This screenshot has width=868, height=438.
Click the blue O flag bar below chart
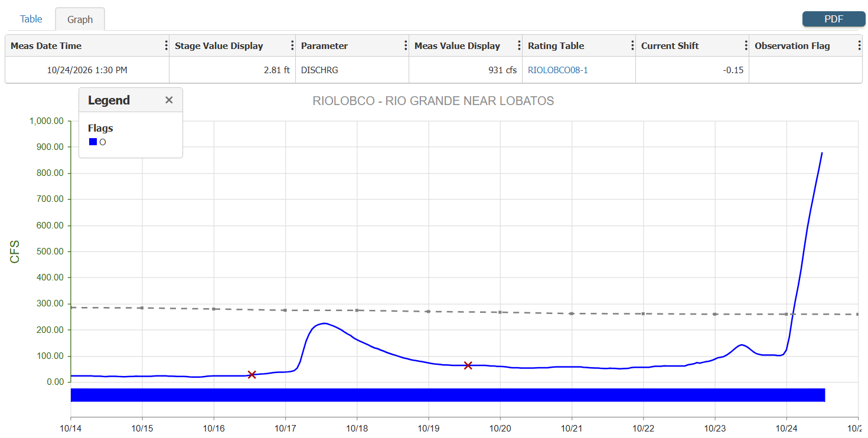point(448,395)
